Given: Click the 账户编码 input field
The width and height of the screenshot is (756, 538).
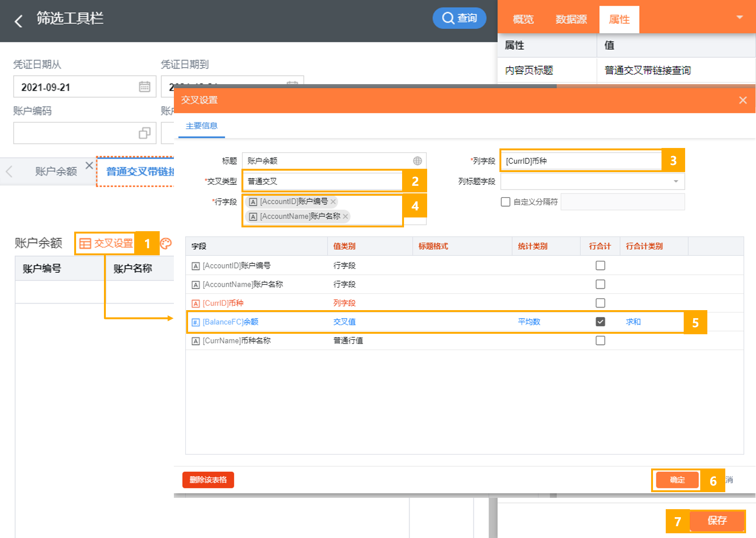Looking at the screenshot, I should pos(85,133).
